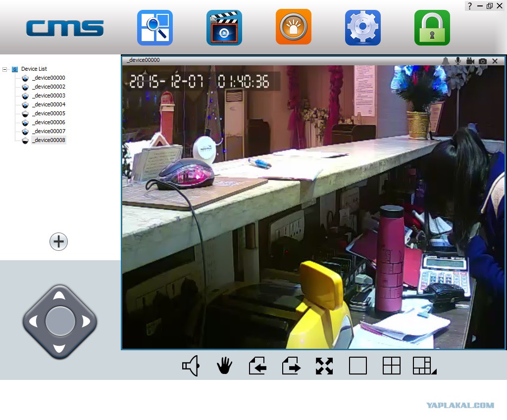Click the live camera video feed
Screen dimensions: 507x420
coord(313,207)
